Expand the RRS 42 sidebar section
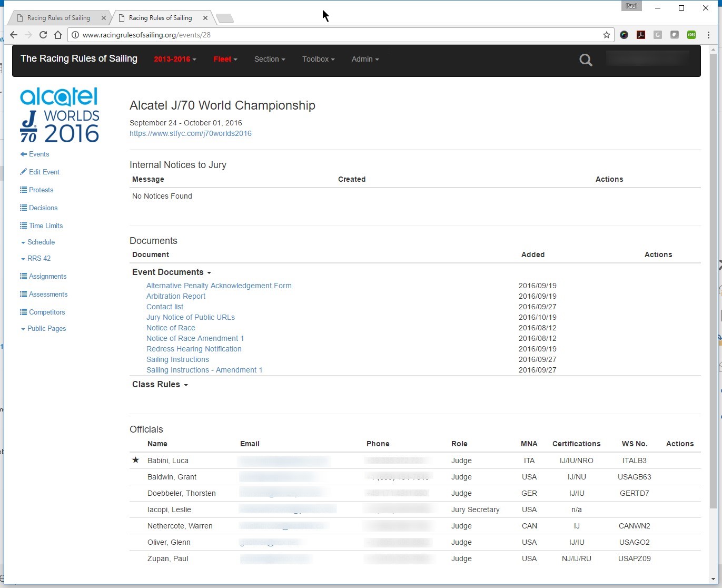 point(36,258)
